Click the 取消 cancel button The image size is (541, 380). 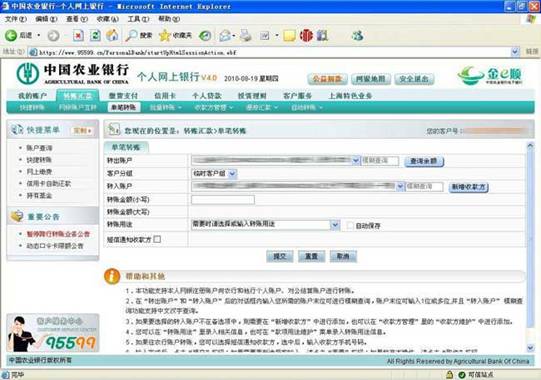pyautogui.click(x=343, y=256)
